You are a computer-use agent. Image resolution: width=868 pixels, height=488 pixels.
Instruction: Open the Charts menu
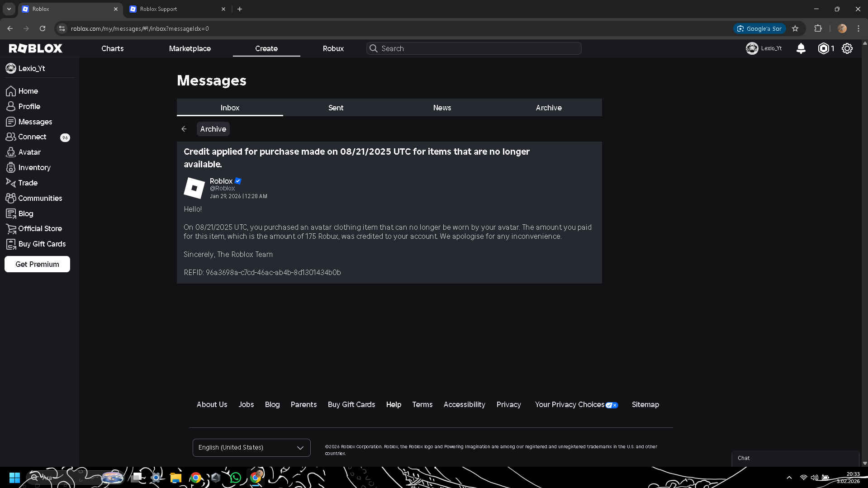click(x=113, y=48)
